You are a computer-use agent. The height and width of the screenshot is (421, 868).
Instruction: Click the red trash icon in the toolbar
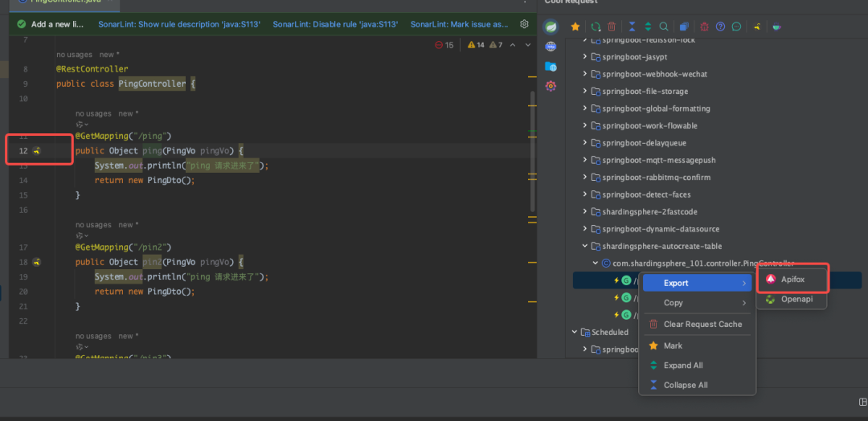[612, 27]
